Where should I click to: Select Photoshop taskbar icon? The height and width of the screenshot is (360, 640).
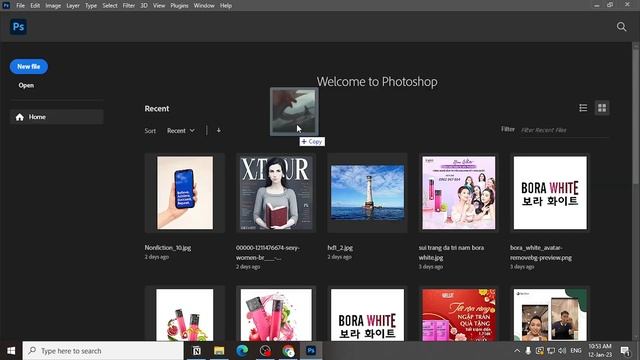coord(311,351)
